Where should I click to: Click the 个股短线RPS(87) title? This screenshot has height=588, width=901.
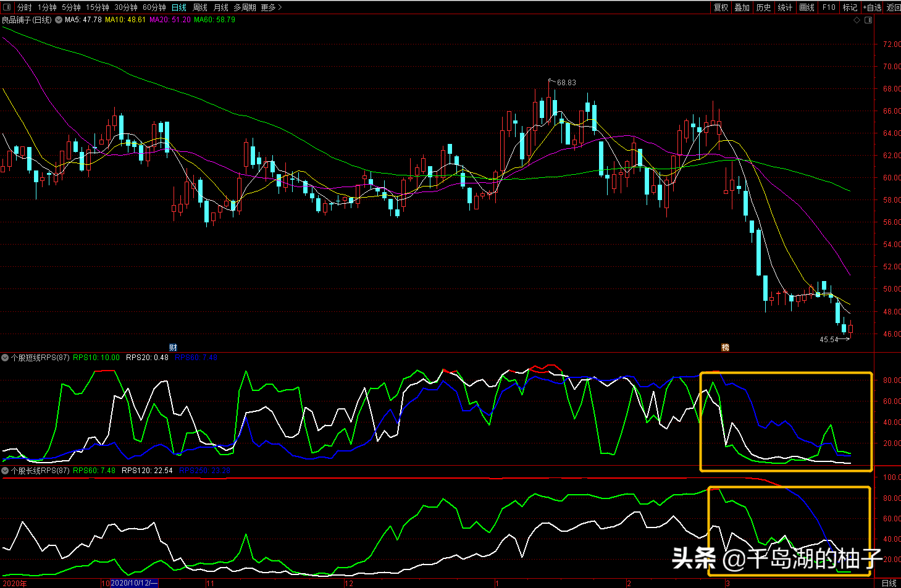click(40, 358)
